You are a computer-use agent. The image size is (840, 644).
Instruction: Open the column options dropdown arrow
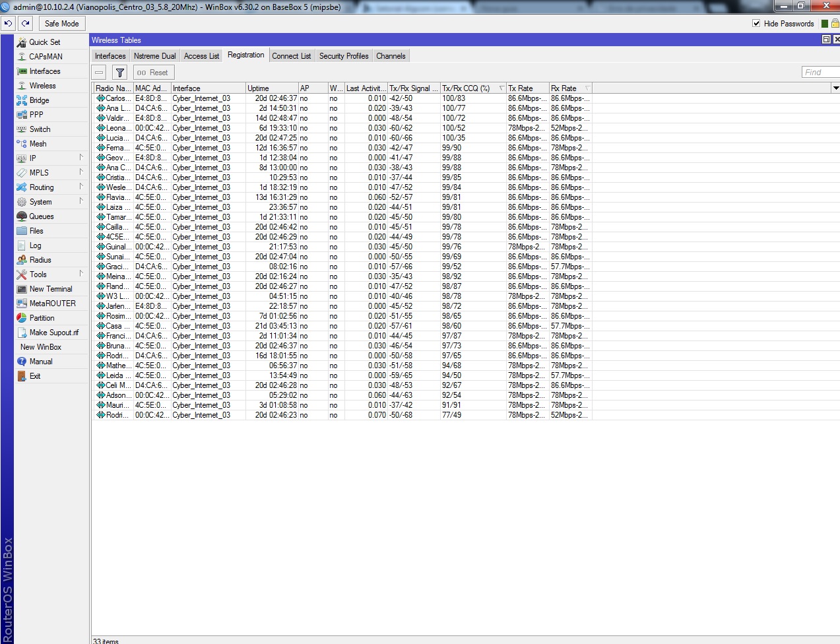point(835,88)
